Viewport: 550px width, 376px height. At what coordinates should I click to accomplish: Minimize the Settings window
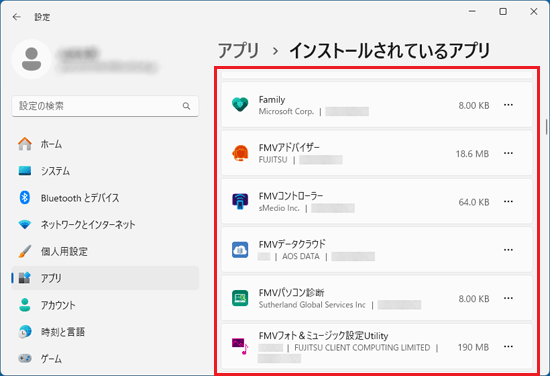click(472, 12)
